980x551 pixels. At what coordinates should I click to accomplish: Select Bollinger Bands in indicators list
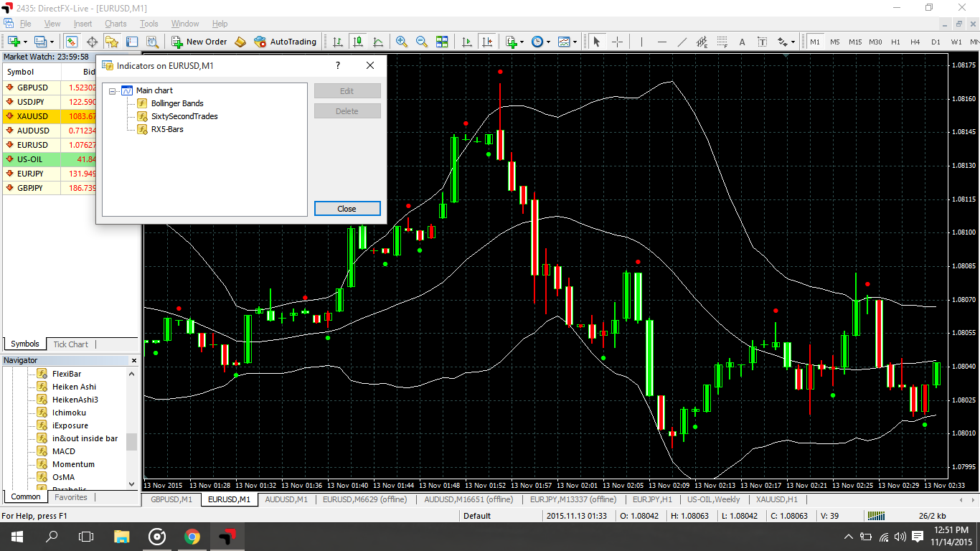click(x=177, y=103)
